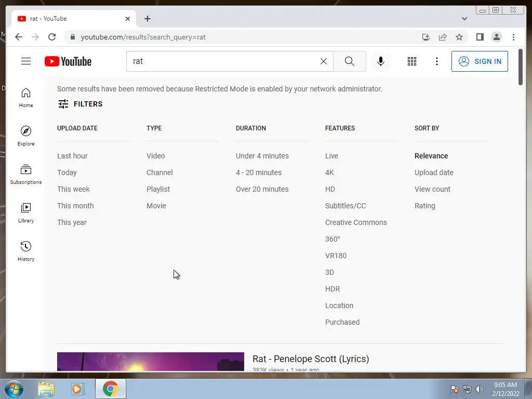Image resolution: width=532 pixels, height=399 pixels.
Task: Enable the 3D feature filter
Action: [329, 272]
